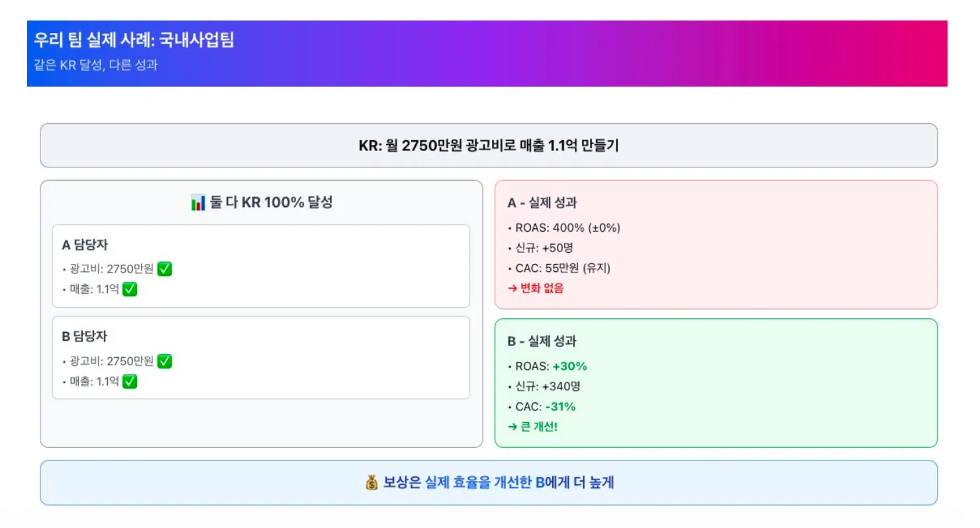This screenshot has width=980, height=528.
Task: Click the KR goal banner text
Action: pyautogui.click(x=489, y=146)
